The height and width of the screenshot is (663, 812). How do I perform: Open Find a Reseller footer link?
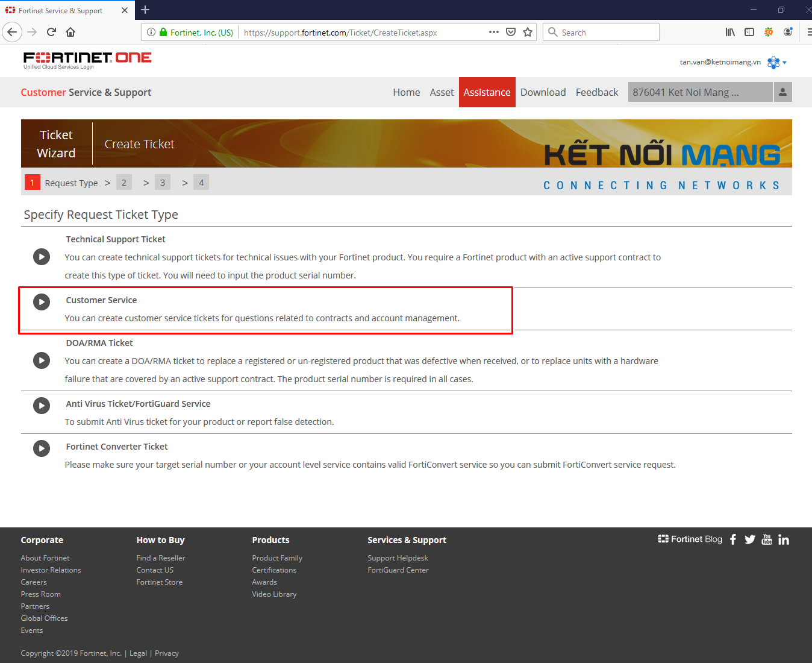[161, 558]
